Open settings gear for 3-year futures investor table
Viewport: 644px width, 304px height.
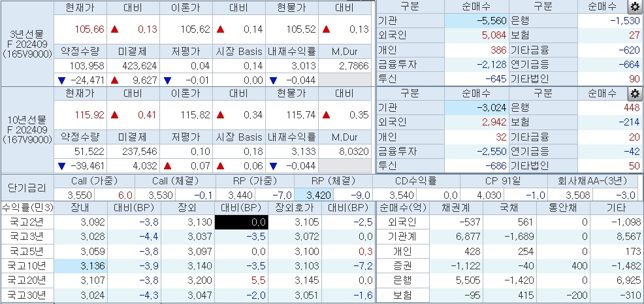coord(634,7)
